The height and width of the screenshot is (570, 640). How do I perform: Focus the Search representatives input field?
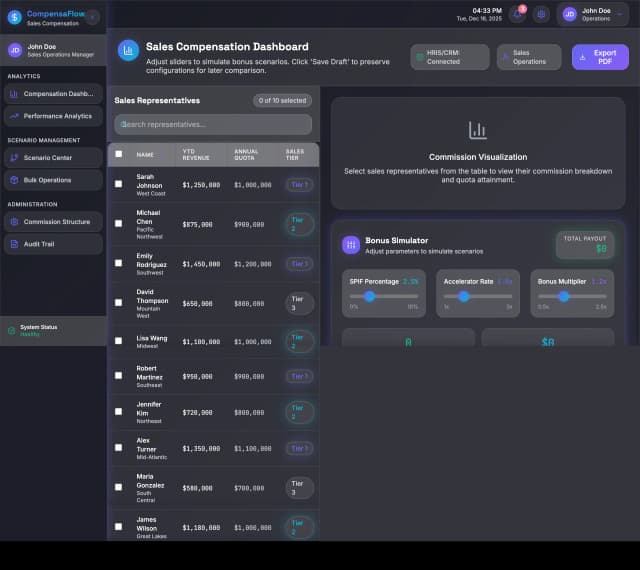(x=213, y=124)
